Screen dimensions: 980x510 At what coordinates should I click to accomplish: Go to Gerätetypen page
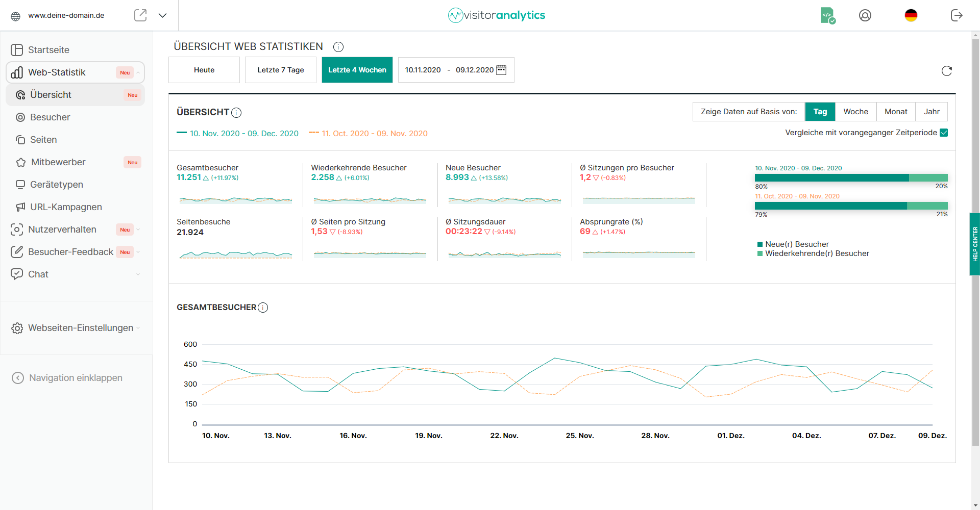(56, 185)
